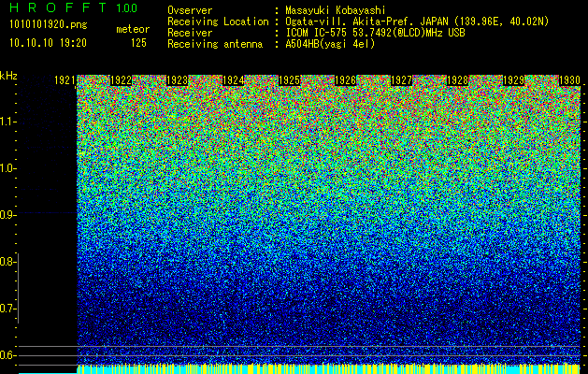Click the 1922 time marker

(121, 80)
